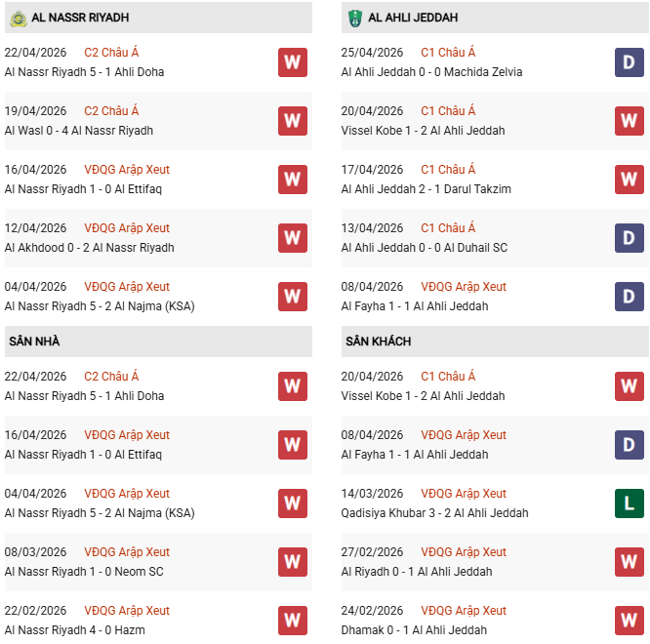Click the Al Ahli Jeddah club crest
The width and height of the screenshot is (650, 644).
[355, 18]
